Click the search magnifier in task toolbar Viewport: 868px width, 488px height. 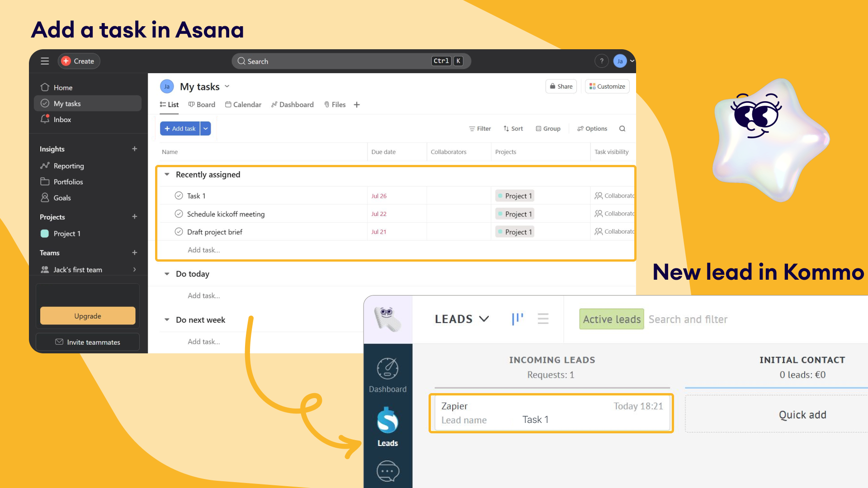pyautogui.click(x=622, y=129)
